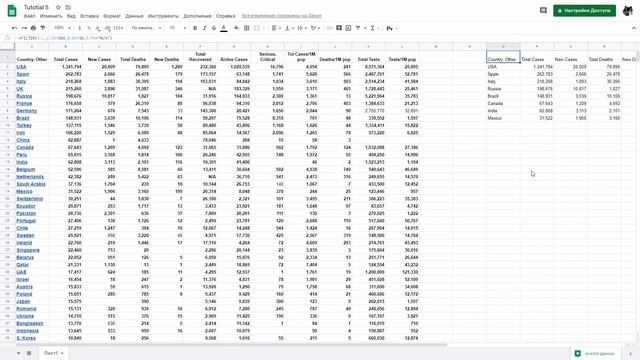Open the Russia country link

(24, 96)
